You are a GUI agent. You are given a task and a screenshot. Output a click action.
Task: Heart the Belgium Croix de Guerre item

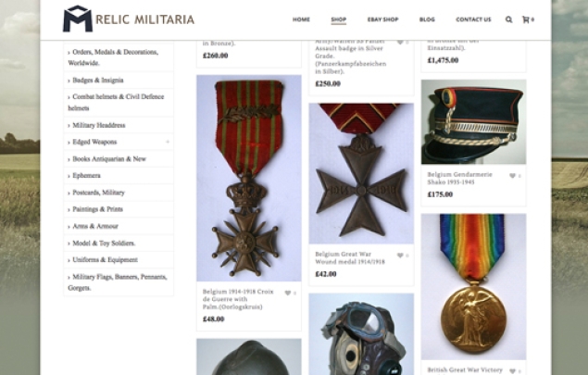coord(288,293)
